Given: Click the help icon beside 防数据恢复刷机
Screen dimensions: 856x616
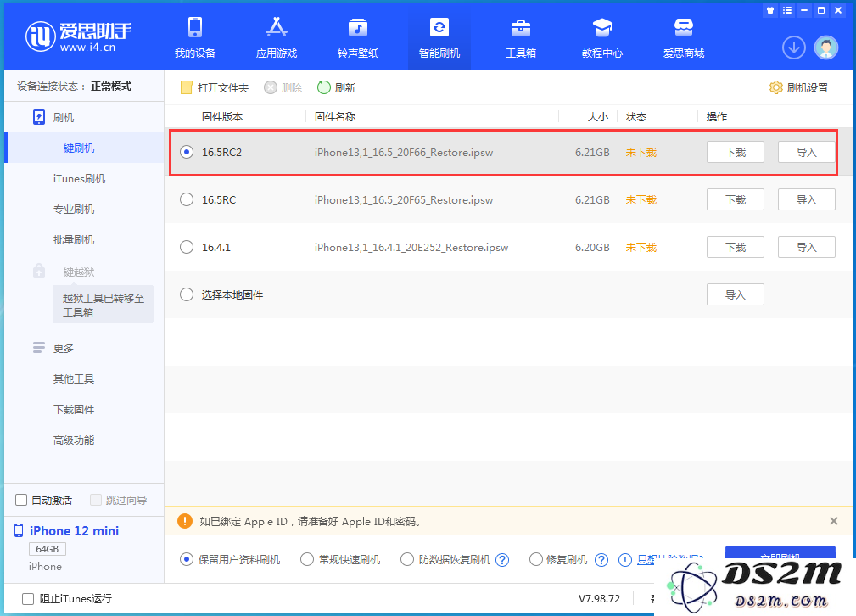Looking at the screenshot, I should click(502, 560).
